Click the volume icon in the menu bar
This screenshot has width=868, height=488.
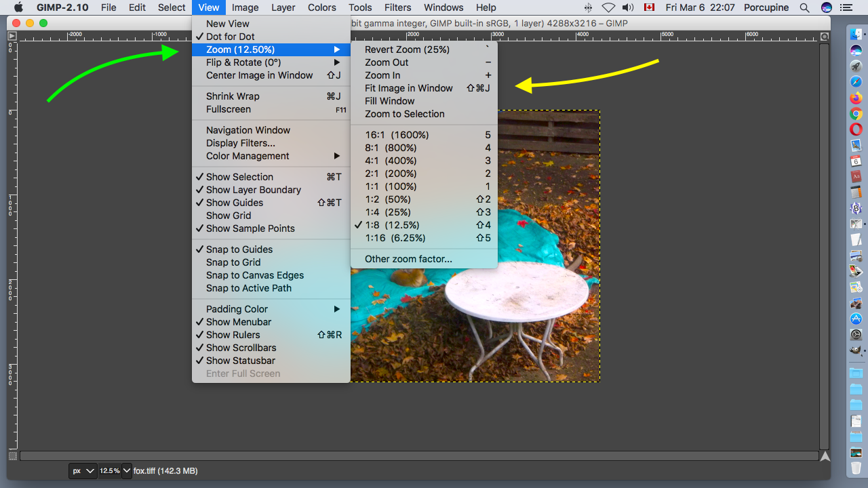pos(627,7)
